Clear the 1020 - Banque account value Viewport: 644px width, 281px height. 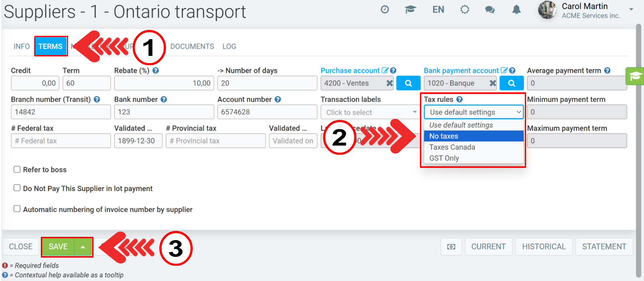(x=493, y=83)
